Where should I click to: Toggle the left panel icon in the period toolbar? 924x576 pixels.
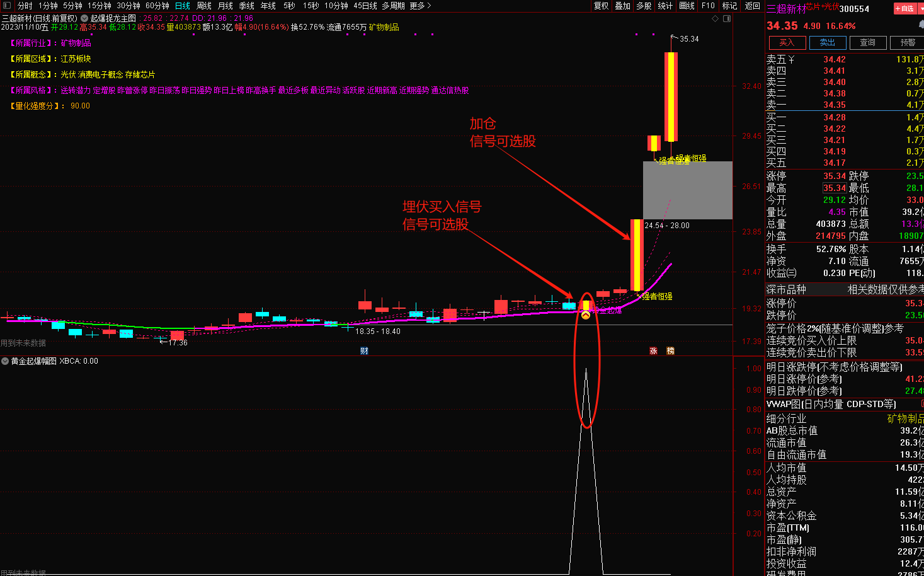(x=6, y=6)
